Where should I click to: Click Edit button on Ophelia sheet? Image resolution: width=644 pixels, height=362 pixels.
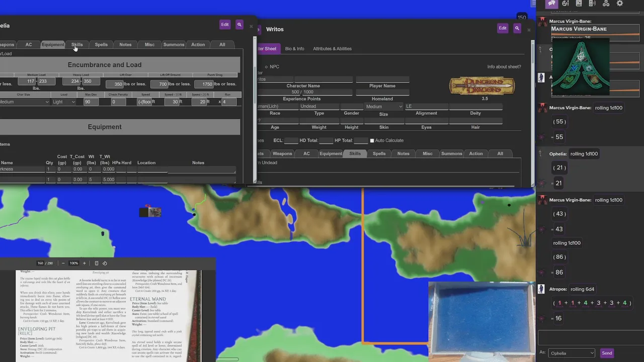point(225,24)
